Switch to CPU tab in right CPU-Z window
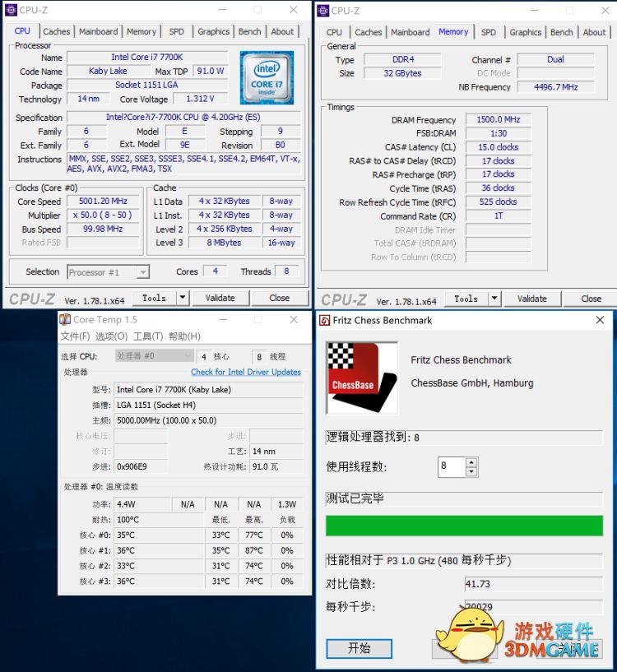Viewport: 617px width, 672px height. click(x=334, y=32)
